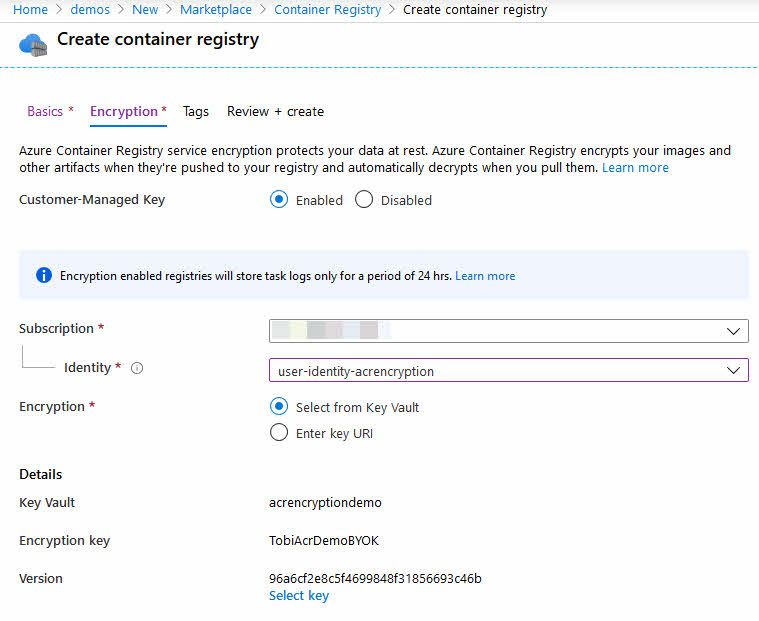
Task: Click Key Vault value acrencryptiondemo
Action: coord(325,503)
